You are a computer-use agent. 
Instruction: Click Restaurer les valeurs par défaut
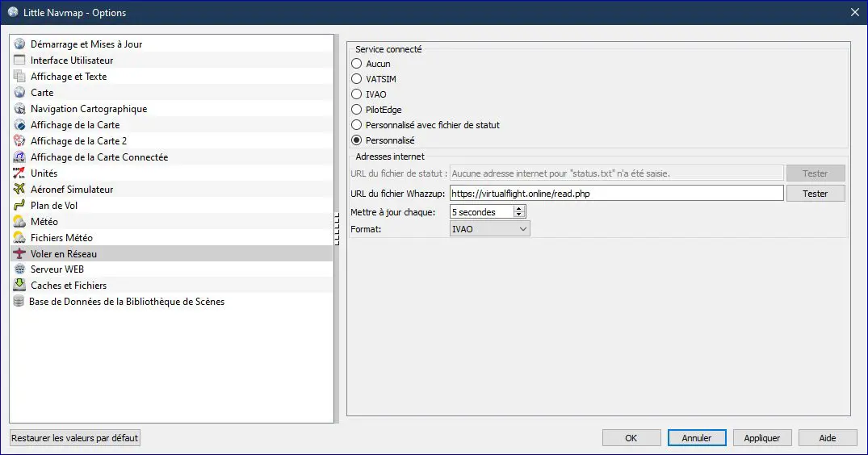(75, 438)
